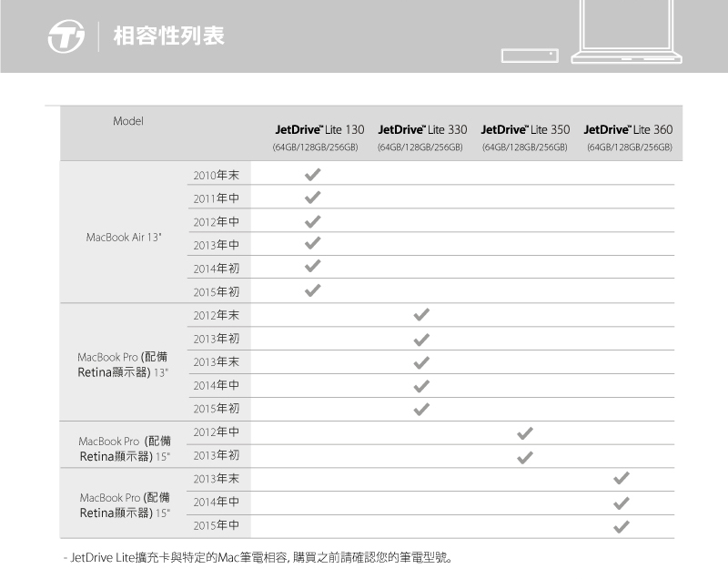Screen dimensions: 728x579
Task: Click MacBook Air 2012年中 year cell
Action: pyautogui.click(x=217, y=221)
